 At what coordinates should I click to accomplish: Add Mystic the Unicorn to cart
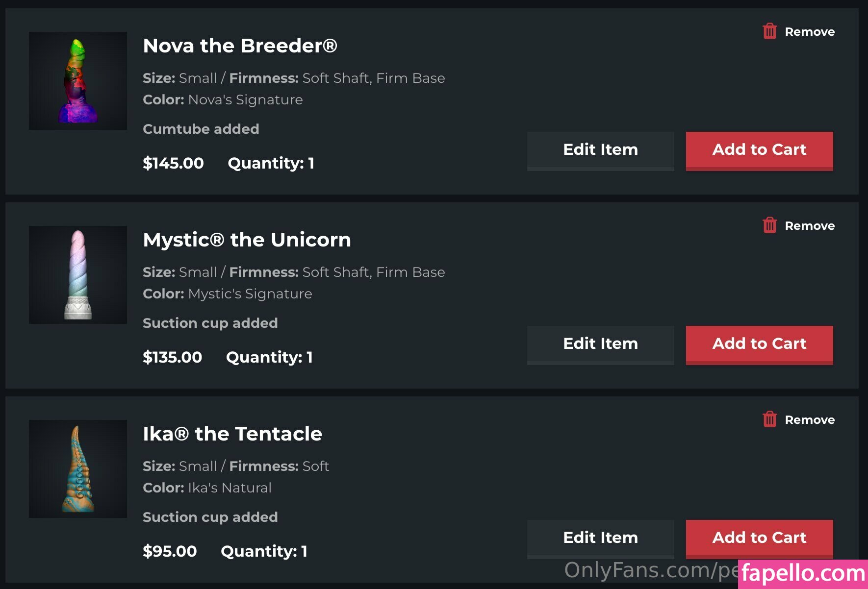(x=759, y=344)
